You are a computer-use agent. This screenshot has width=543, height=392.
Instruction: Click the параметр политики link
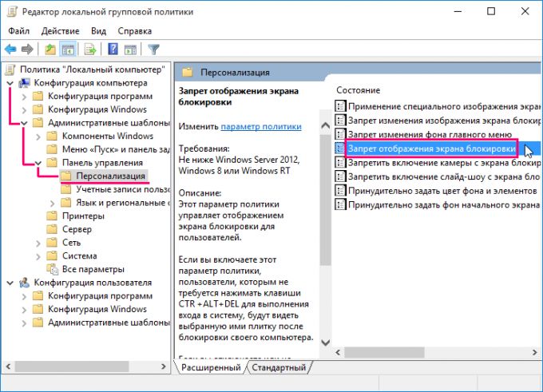[x=261, y=126]
